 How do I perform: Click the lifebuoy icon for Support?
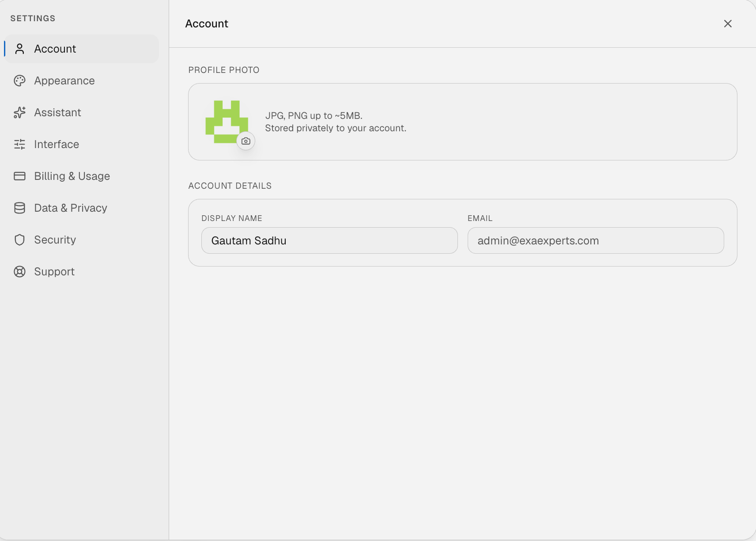coord(19,271)
